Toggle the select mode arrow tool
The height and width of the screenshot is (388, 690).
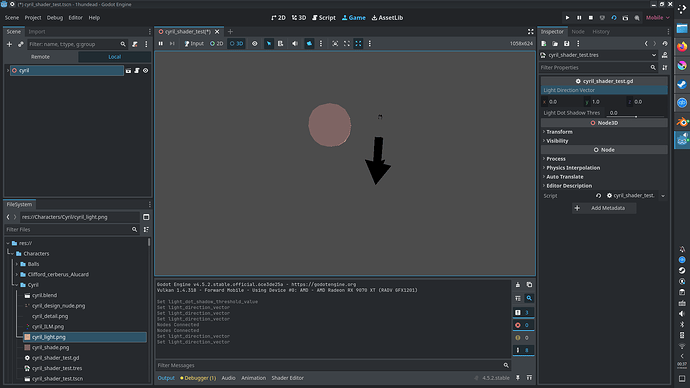(268, 44)
